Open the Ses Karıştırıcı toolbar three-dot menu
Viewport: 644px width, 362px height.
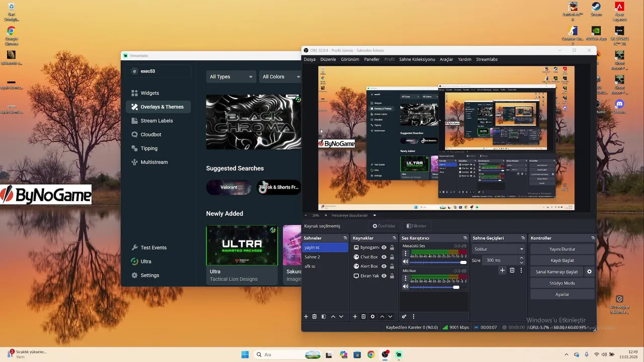[414, 317]
